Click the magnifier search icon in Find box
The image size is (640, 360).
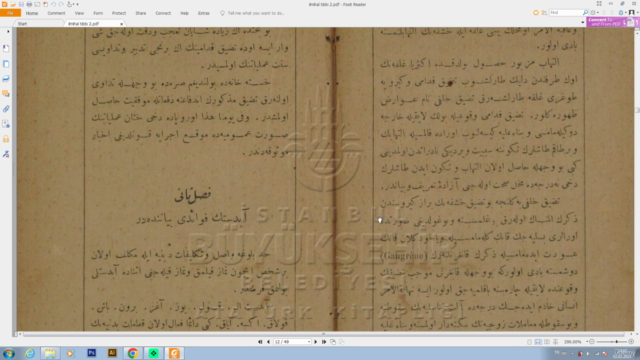tap(585, 13)
